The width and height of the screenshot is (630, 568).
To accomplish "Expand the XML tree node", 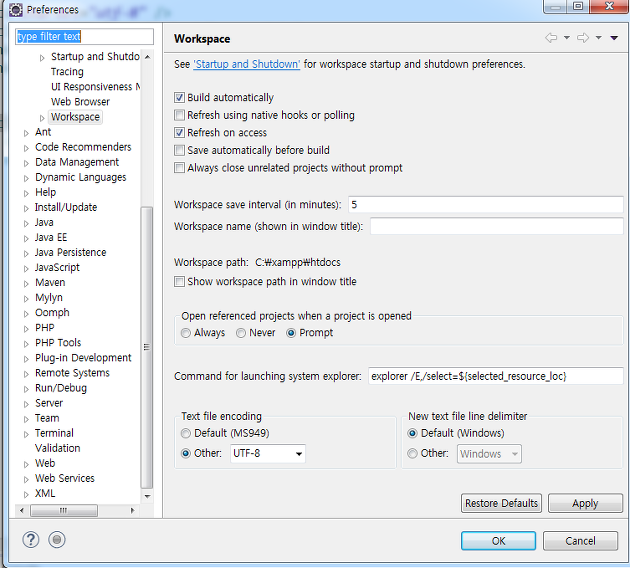I will [x=26, y=494].
